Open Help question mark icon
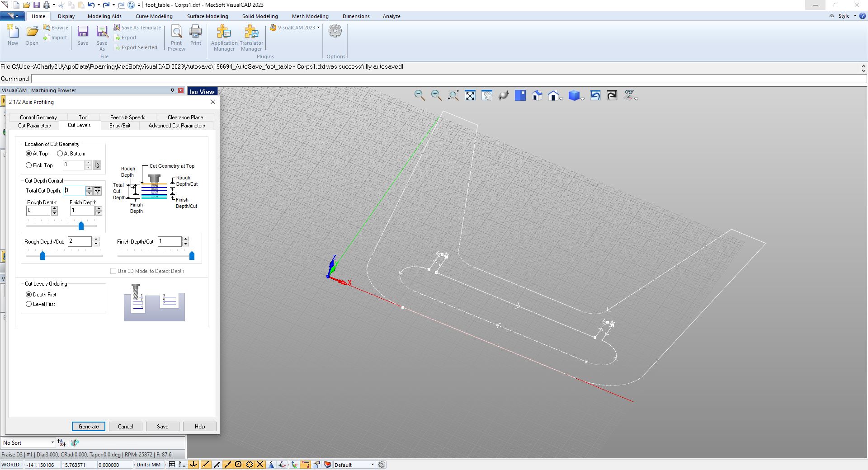 click(862, 16)
